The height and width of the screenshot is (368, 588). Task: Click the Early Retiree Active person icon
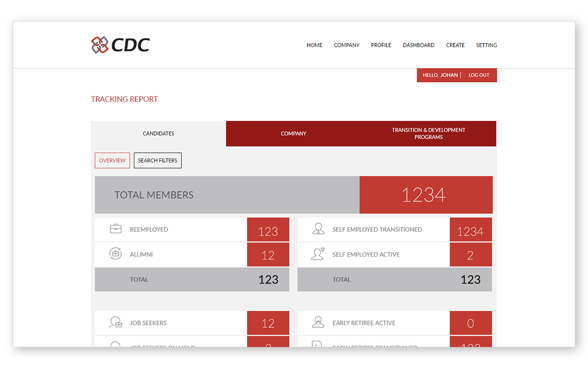pos(318,322)
